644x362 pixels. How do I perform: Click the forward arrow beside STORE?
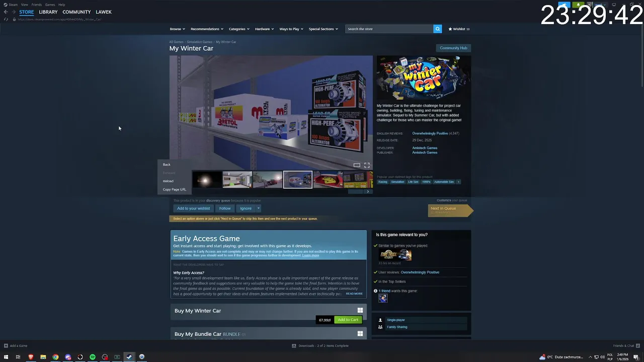[x=14, y=12]
